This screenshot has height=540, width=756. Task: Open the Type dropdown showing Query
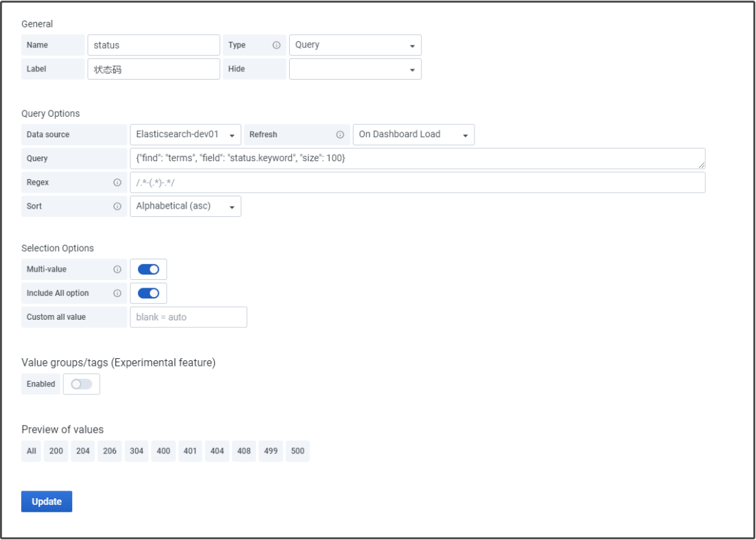(x=355, y=45)
